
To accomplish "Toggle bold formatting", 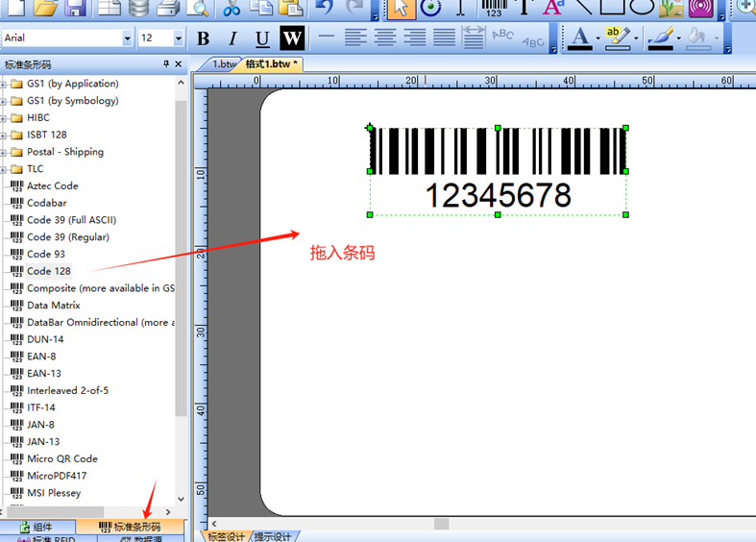I will (203, 38).
